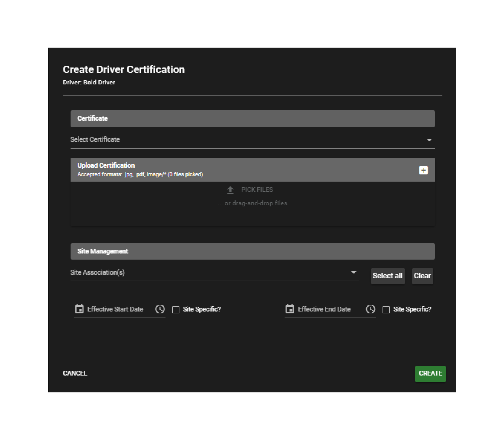Viewport: 504px width, 440px height.
Task: Click the Certificate section header
Action: point(252,119)
